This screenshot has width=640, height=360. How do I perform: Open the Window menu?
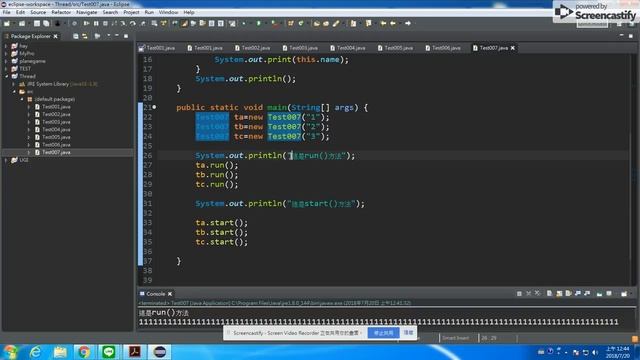pos(168,12)
